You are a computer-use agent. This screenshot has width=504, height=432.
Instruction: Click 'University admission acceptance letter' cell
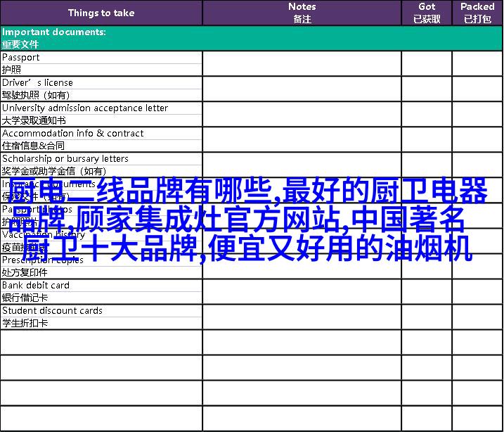101,108
